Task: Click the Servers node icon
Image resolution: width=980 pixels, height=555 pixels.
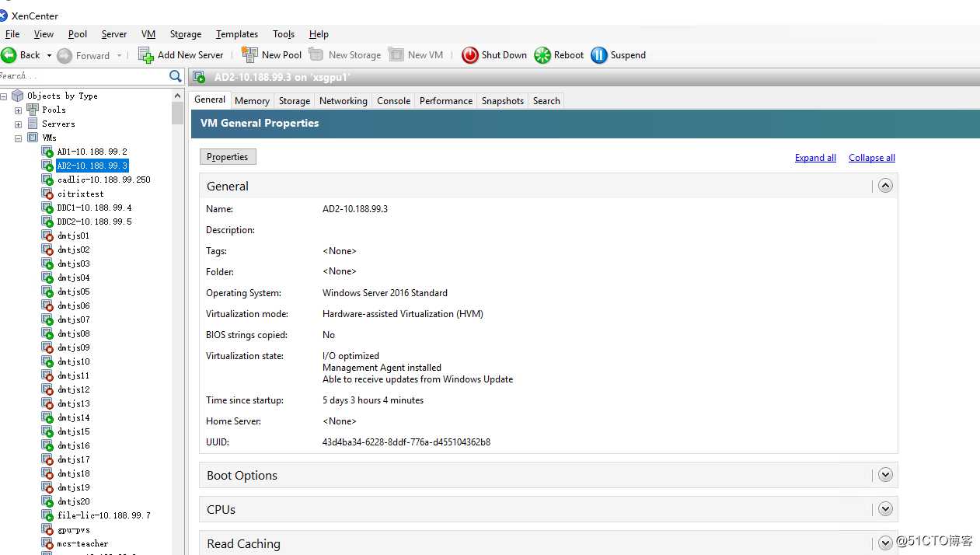Action: 33,124
